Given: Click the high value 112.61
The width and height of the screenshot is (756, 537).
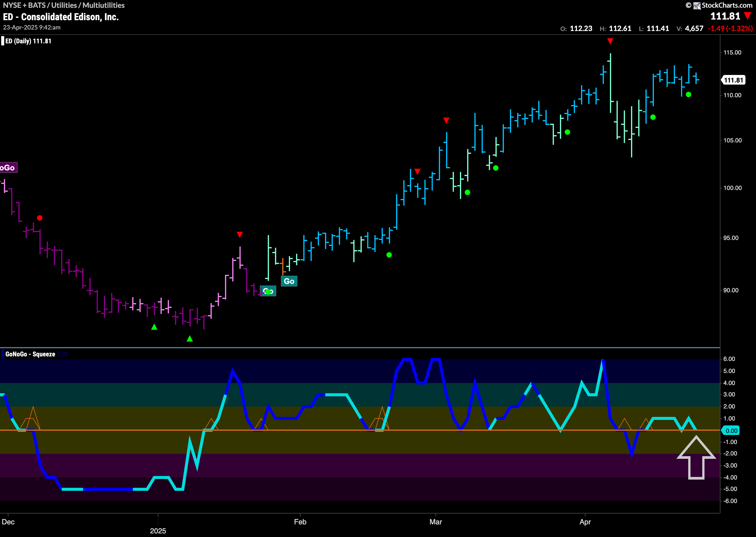Looking at the screenshot, I should (x=620, y=28).
